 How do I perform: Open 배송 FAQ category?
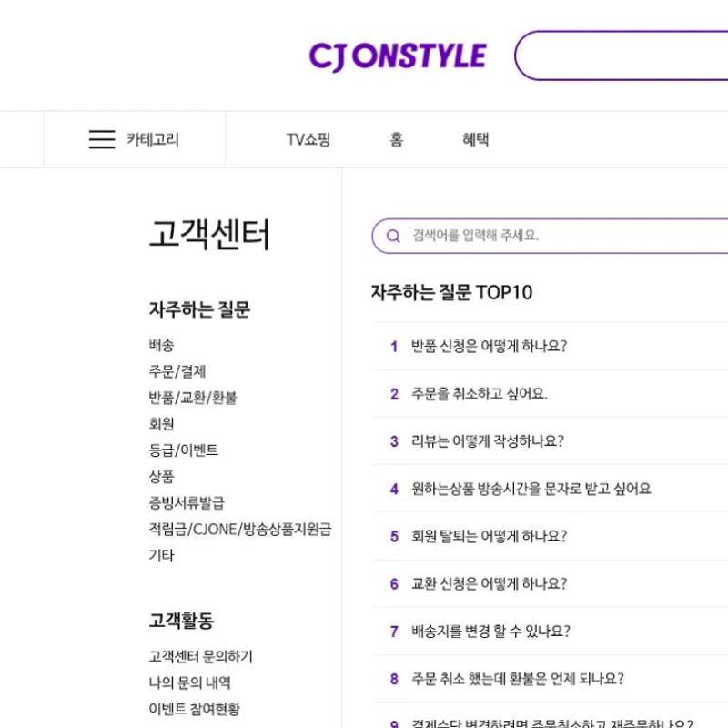point(161,345)
